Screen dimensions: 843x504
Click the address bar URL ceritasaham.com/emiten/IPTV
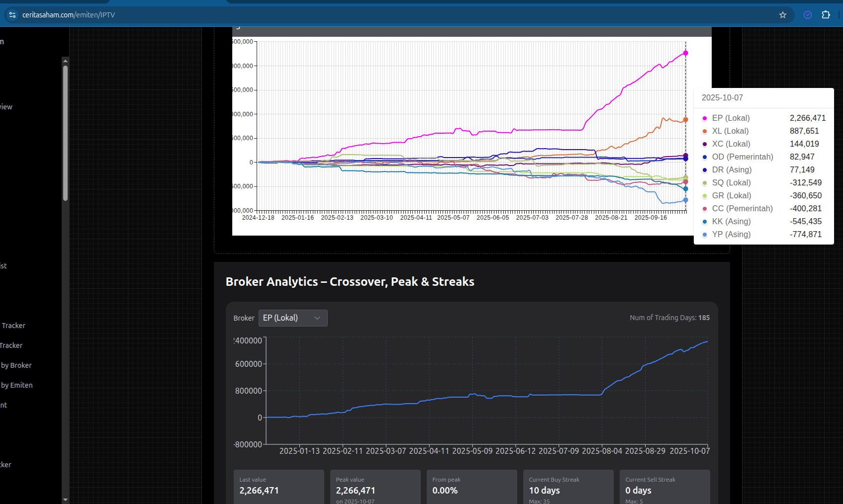coord(69,15)
